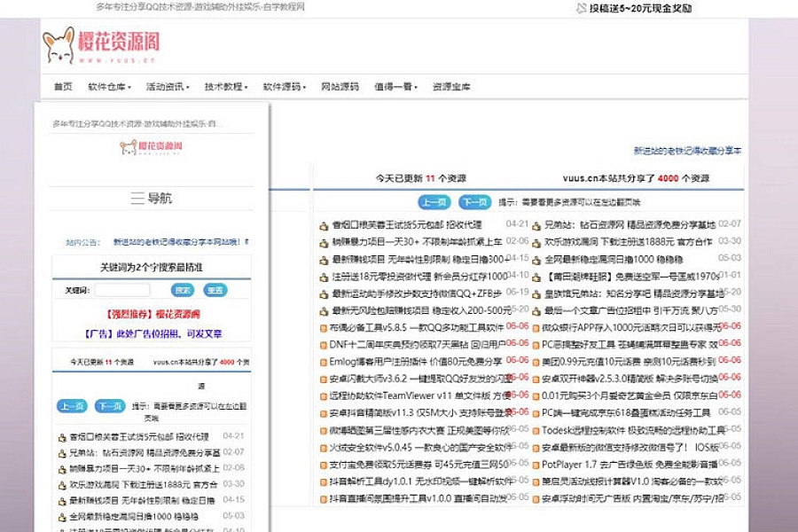The width and height of the screenshot is (798, 532).
Task: Open 【莆田潮牌鞋服】免费送空军一号 article link
Action: click(632, 277)
